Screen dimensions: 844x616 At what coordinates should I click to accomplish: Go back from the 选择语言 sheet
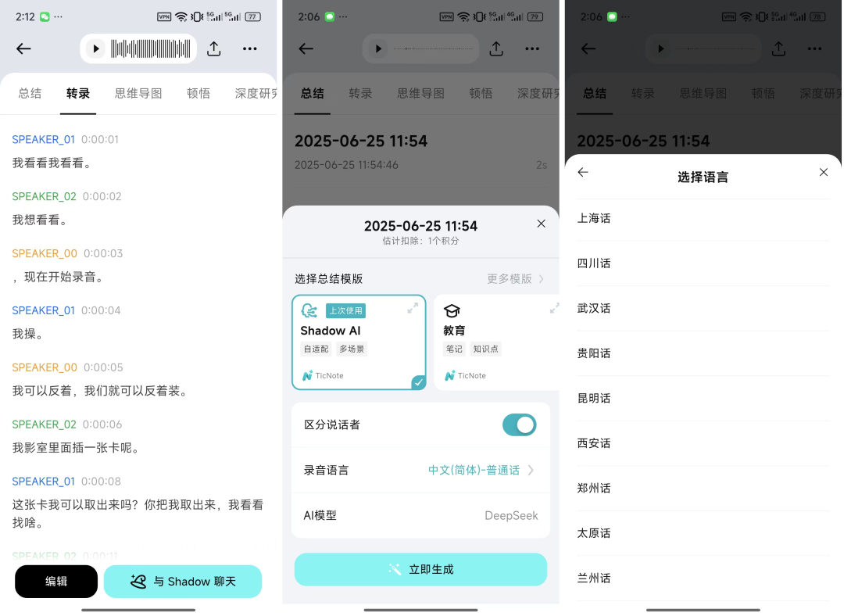[x=583, y=172]
